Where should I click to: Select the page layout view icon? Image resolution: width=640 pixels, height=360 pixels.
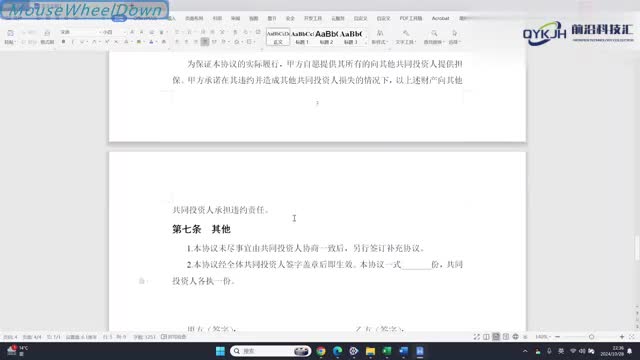pyautogui.click(x=496, y=337)
